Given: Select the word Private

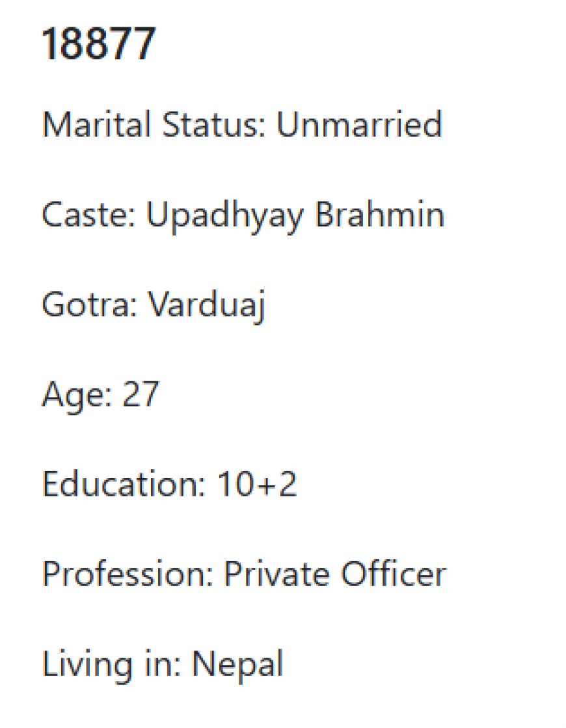Looking at the screenshot, I should coord(276,574).
